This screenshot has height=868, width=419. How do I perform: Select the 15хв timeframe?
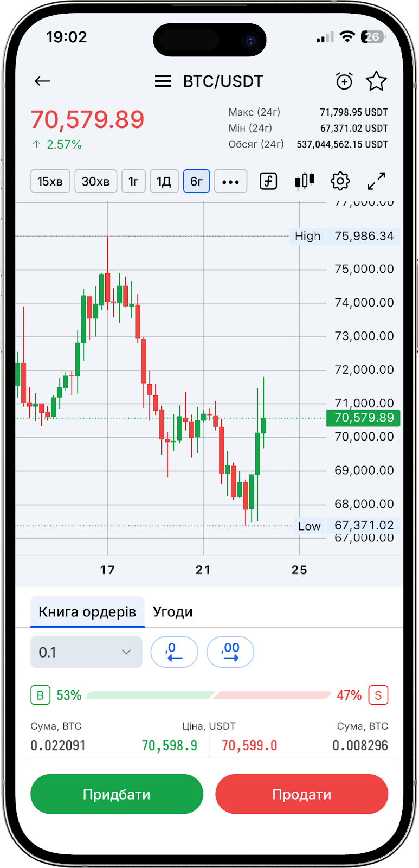(50, 181)
